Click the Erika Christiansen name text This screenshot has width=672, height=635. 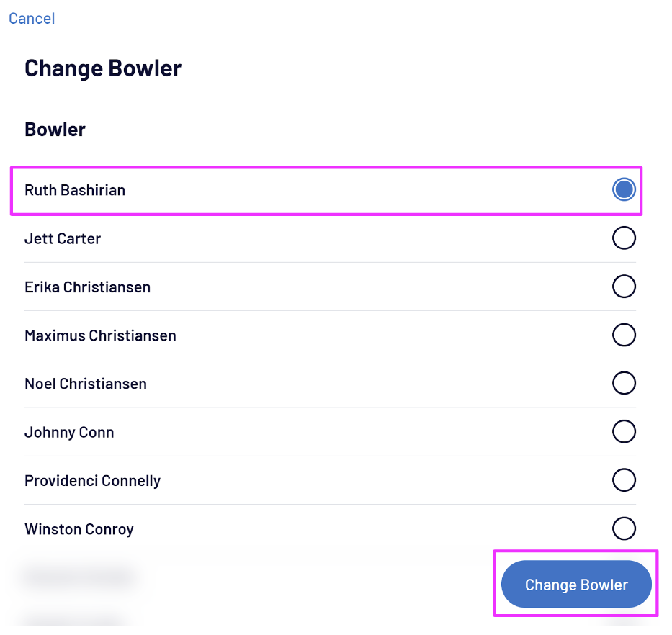pyautogui.click(x=87, y=287)
